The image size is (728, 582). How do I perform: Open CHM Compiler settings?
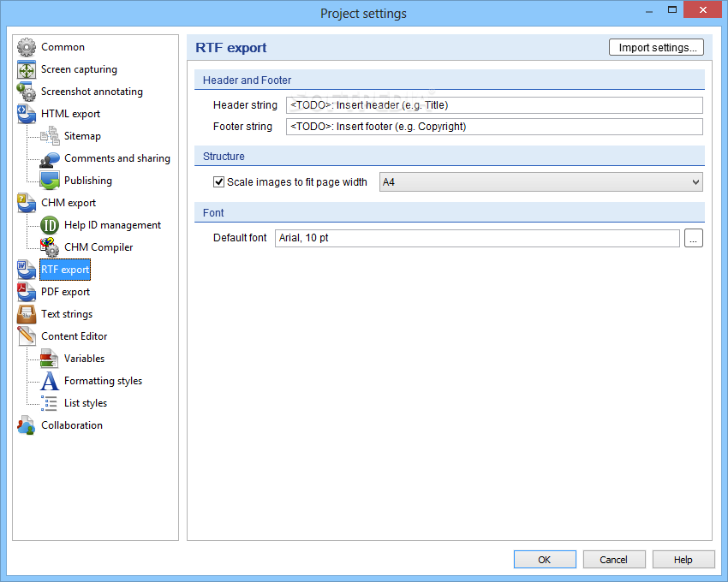(x=98, y=248)
